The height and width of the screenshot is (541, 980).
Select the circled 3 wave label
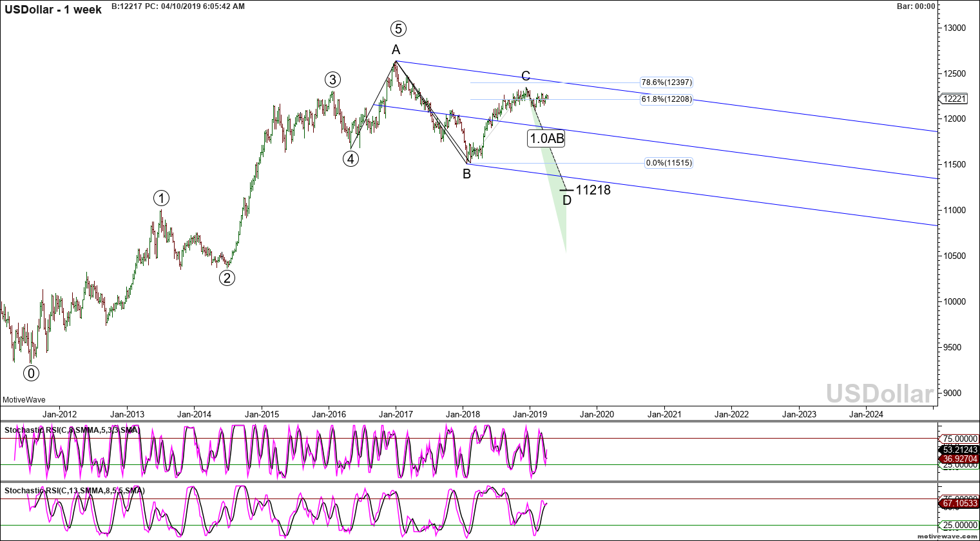(332, 80)
